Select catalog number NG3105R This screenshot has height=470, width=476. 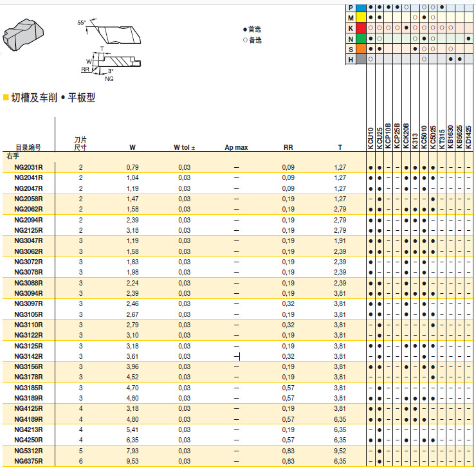[28, 314]
